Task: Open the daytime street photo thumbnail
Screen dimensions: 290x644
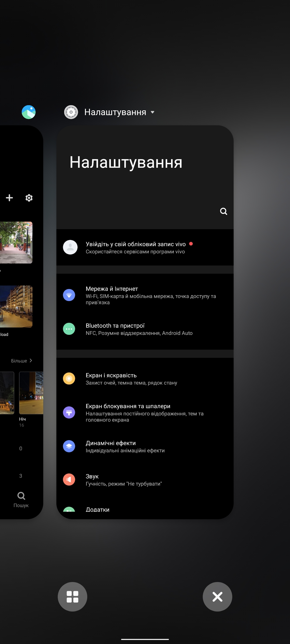Action: click(x=16, y=242)
